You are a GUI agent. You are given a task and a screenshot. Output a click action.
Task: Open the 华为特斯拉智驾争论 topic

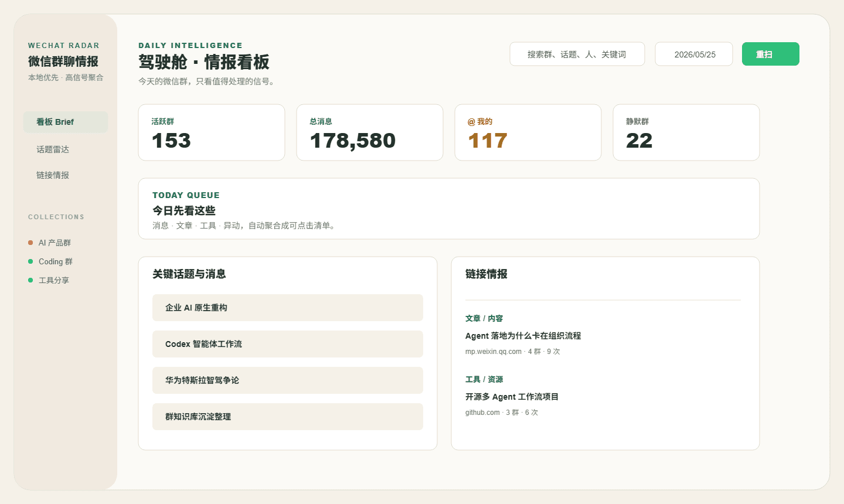click(288, 380)
